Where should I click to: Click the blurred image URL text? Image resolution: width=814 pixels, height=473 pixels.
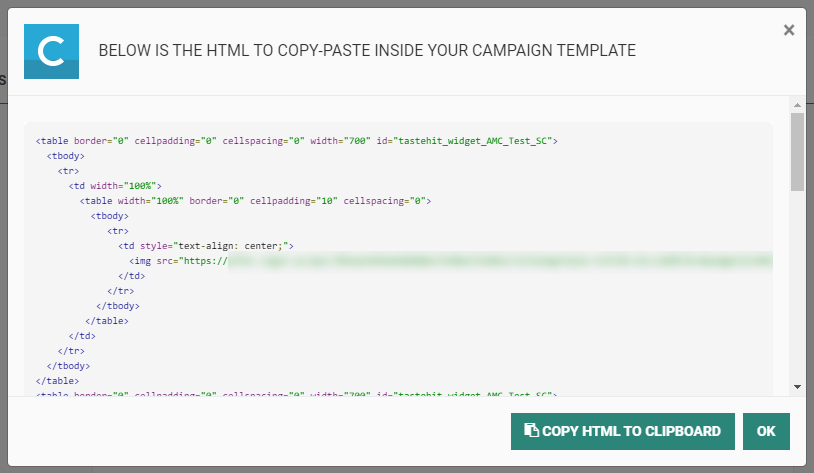click(500, 261)
